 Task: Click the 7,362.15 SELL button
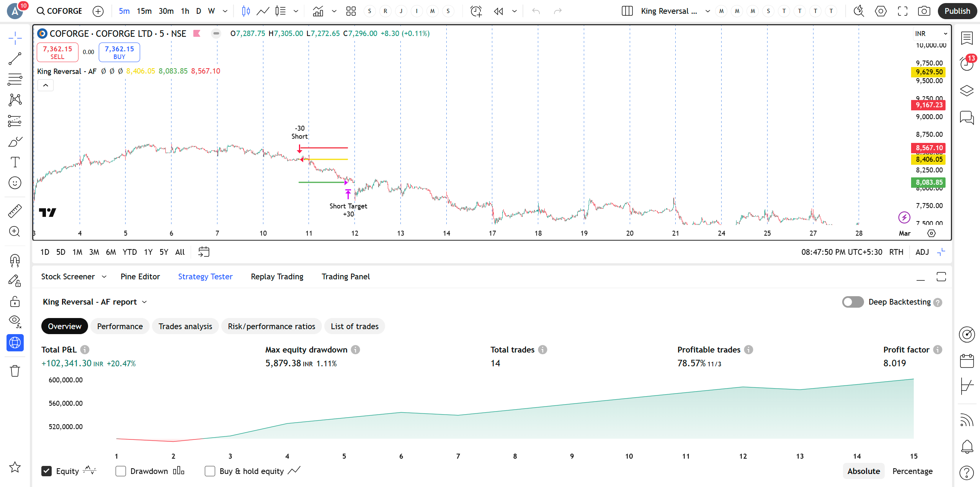pos(57,52)
